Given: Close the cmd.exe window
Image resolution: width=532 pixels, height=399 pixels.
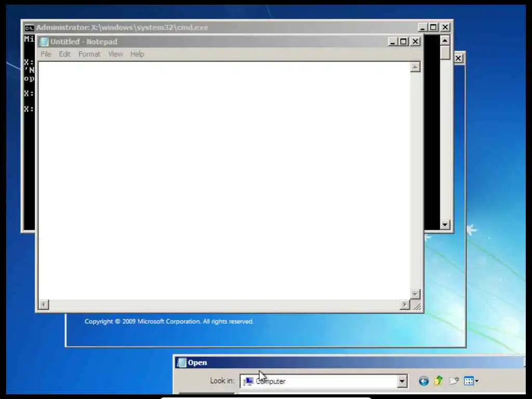Looking at the screenshot, I should coord(445,28).
